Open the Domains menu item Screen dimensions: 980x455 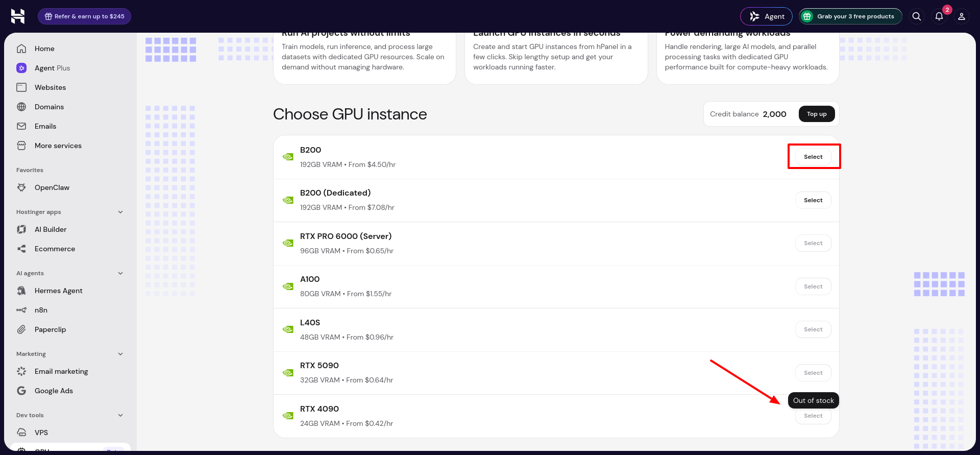(70, 107)
